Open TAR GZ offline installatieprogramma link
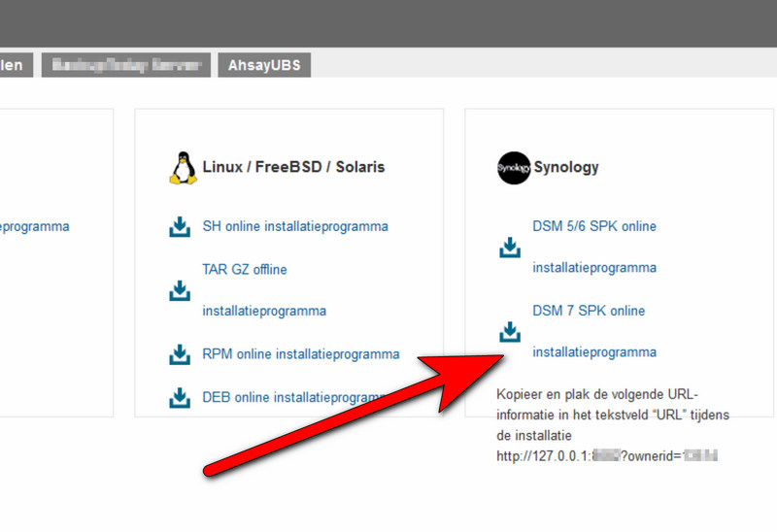This screenshot has width=777, height=532. [x=264, y=290]
